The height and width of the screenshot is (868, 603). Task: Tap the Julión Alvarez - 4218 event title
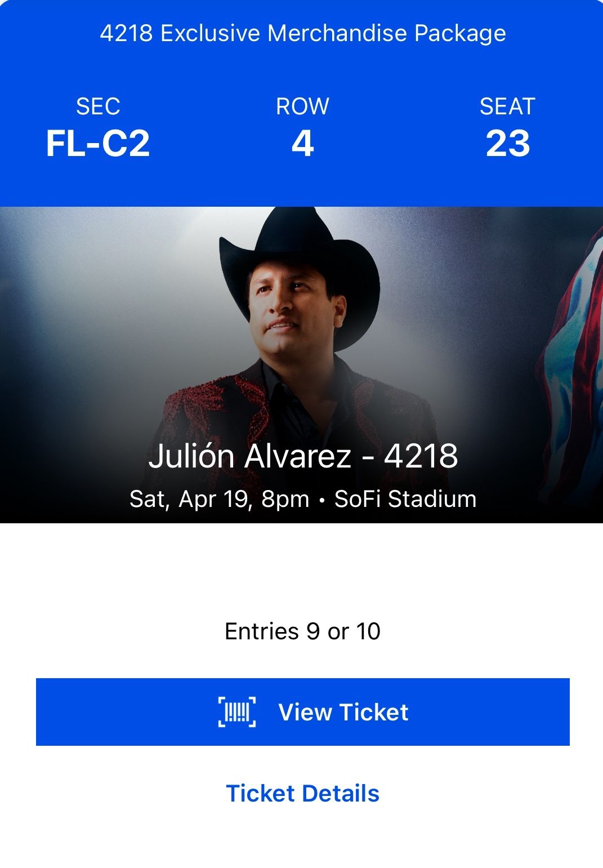tap(302, 456)
